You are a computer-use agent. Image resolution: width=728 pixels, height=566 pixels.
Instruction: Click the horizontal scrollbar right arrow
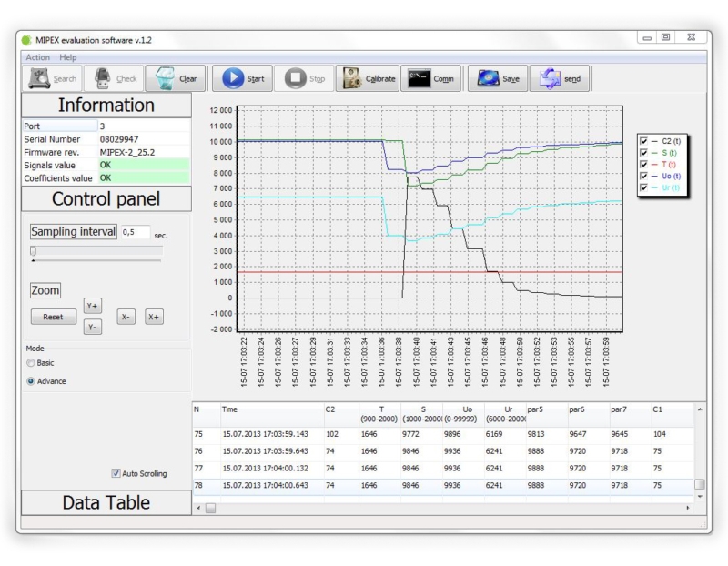pos(688,508)
